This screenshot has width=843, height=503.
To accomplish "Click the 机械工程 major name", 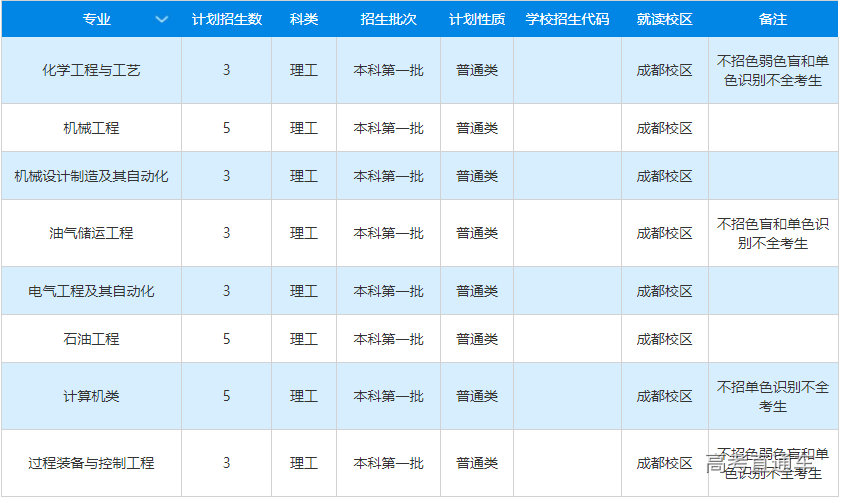I will coord(91,128).
